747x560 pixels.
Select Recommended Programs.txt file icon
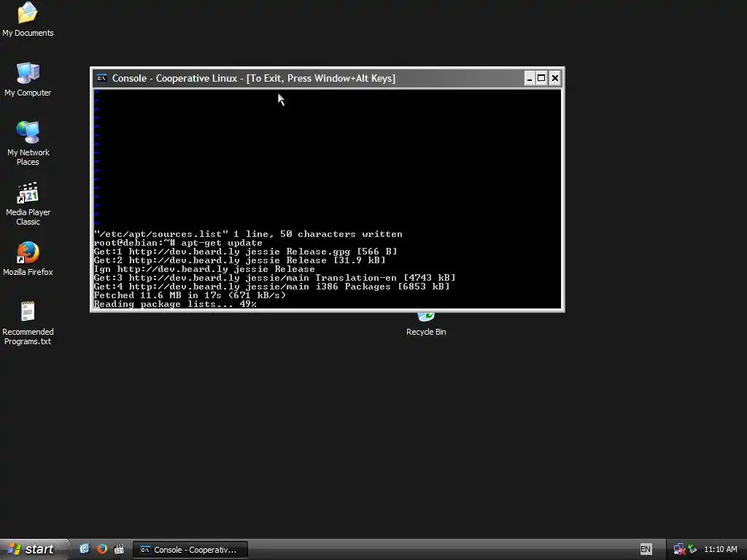[x=28, y=322]
